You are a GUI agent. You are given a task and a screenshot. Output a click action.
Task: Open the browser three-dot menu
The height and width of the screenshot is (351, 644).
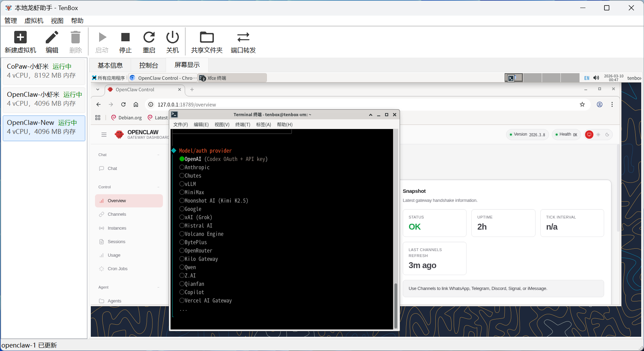[612, 104]
